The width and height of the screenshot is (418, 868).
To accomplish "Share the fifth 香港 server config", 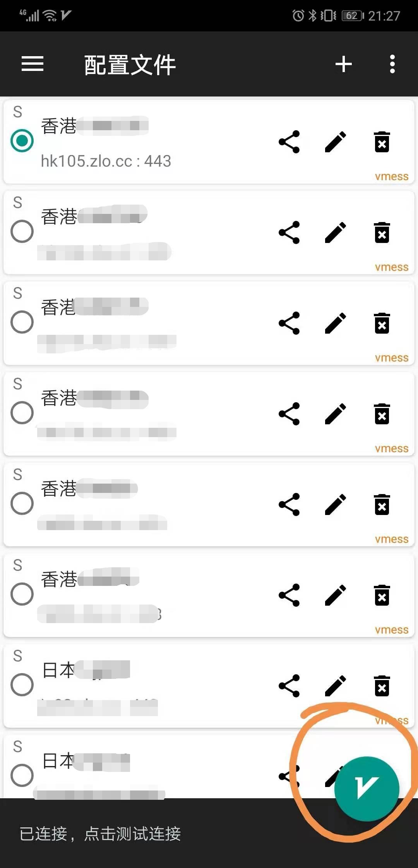I will tap(289, 505).
